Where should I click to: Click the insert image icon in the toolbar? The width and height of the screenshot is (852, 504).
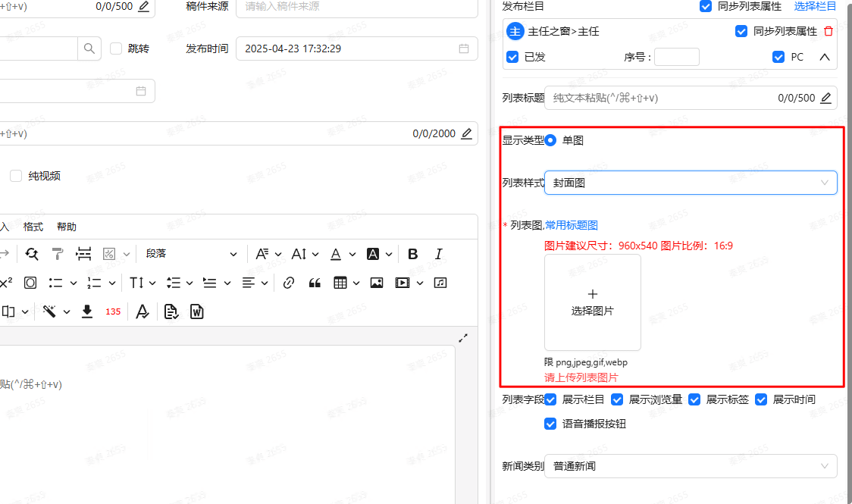pyautogui.click(x=376, y=283)
